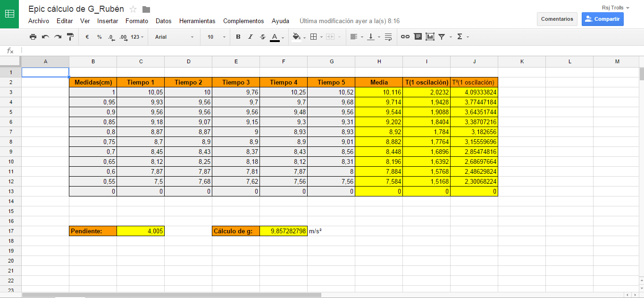Insert a link using the link icon
This screenshot has height=298, width=644.
405,36
